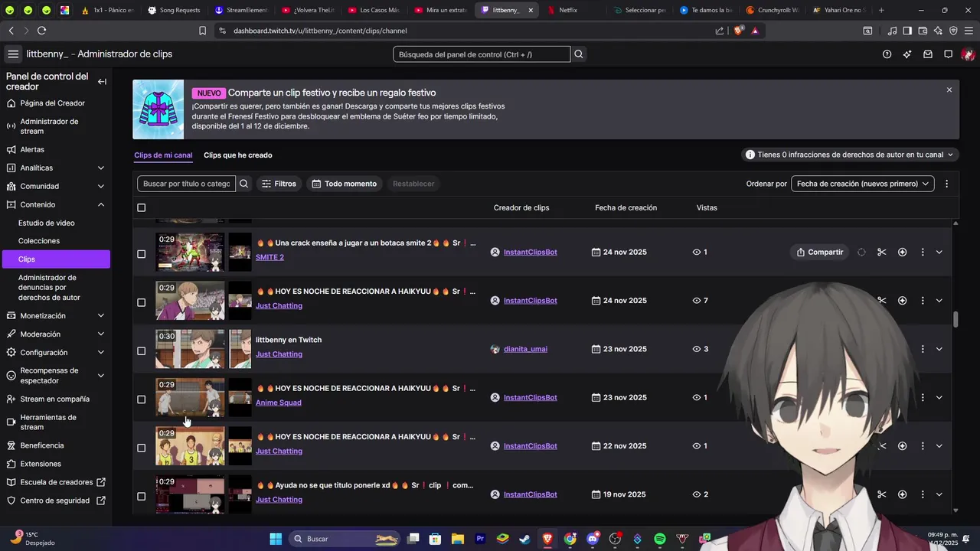
Task: Open the InstantClipsBot creator link for SMITE 2 clip
Action: click(530, 253)
